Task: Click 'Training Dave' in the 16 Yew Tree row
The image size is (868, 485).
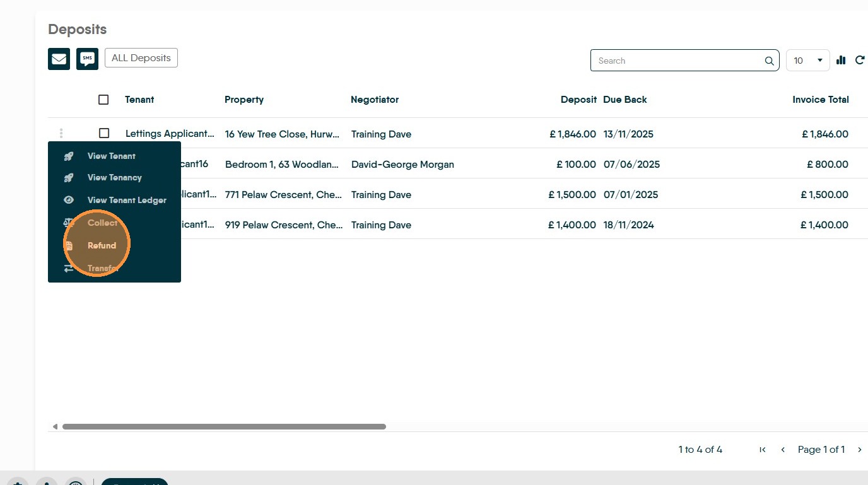Action: coord(381,134)
